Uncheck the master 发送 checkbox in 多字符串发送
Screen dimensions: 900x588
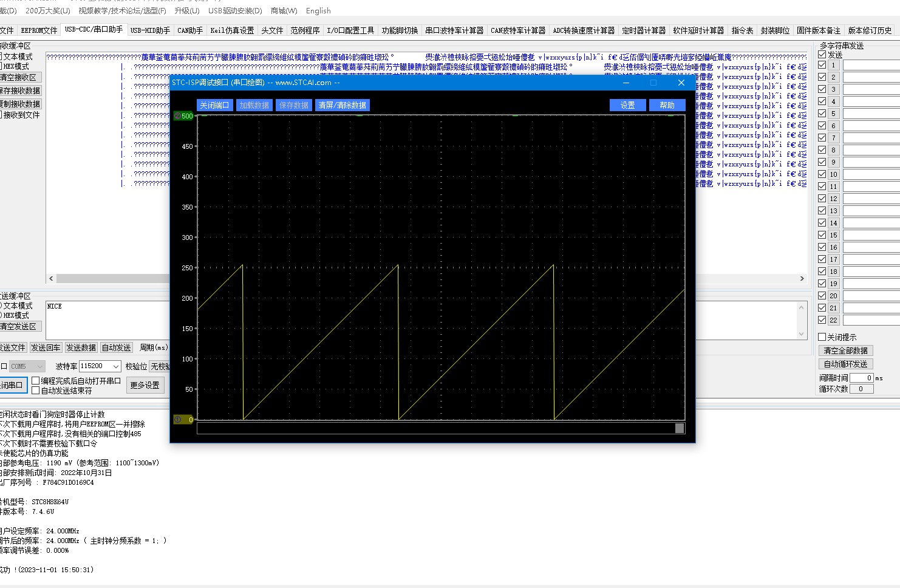(822, 55)
